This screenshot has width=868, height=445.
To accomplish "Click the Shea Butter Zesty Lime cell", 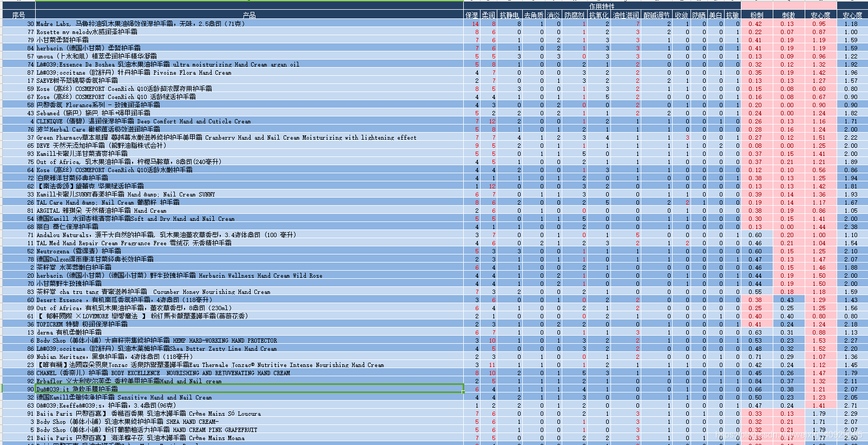I will pyautogui.click(x=249, y=349).
